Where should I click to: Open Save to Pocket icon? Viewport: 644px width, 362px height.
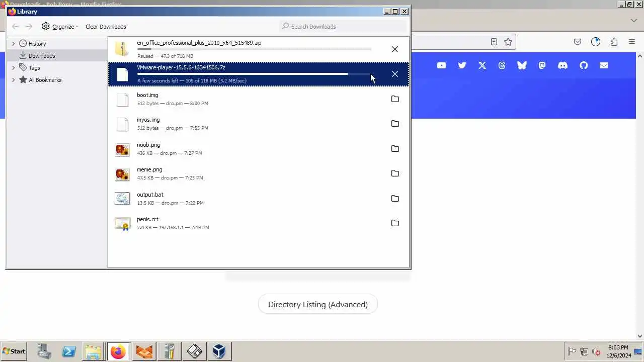tap(578, 42)
